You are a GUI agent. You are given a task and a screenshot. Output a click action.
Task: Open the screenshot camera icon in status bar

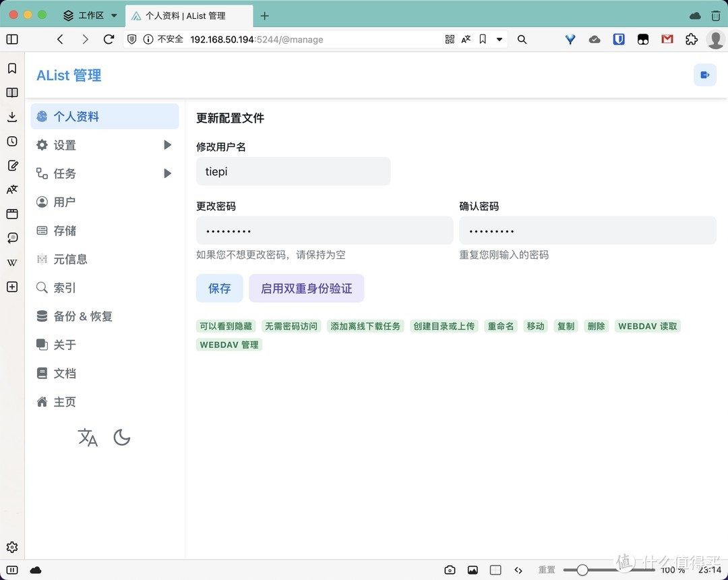450,570
